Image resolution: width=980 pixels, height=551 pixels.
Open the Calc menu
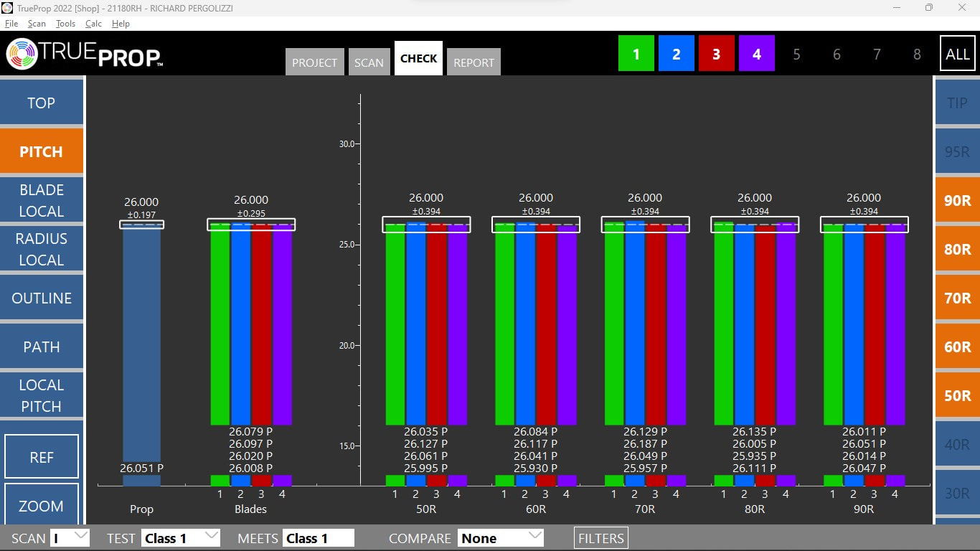tap(93, 24)
